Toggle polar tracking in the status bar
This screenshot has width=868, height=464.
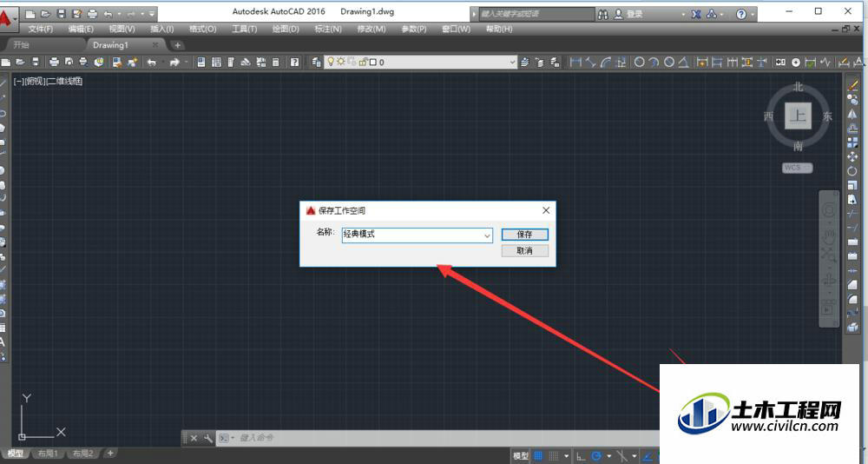[596, 456]
